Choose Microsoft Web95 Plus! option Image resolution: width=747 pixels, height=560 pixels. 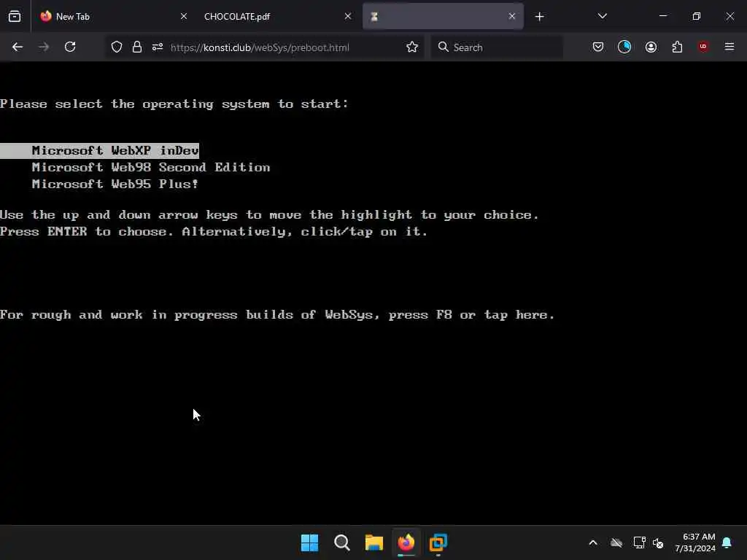(x=115, y=184)
